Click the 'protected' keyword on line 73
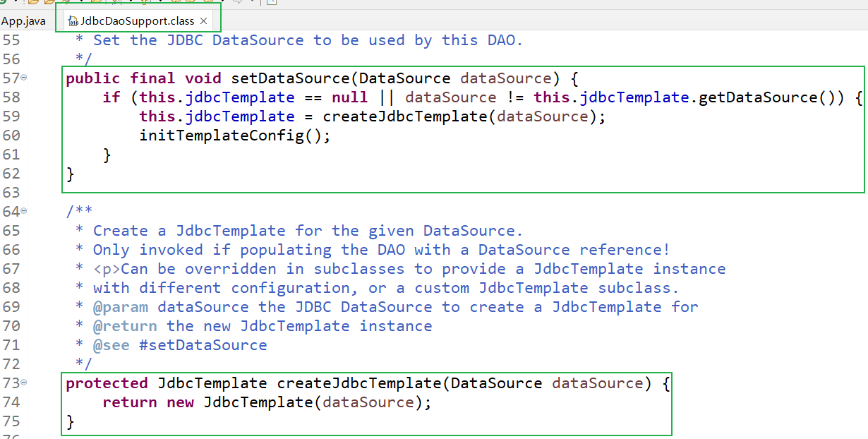Viewport: 868px width, 439px height. pos(107,383)
